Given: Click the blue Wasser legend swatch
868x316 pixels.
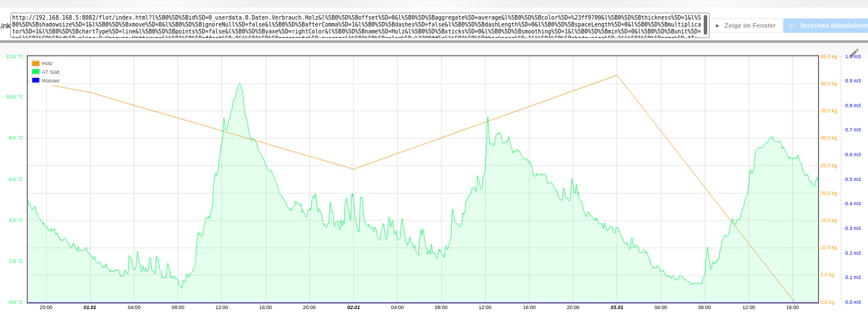Looking at the screenshot, I should (x=36, y=80).
